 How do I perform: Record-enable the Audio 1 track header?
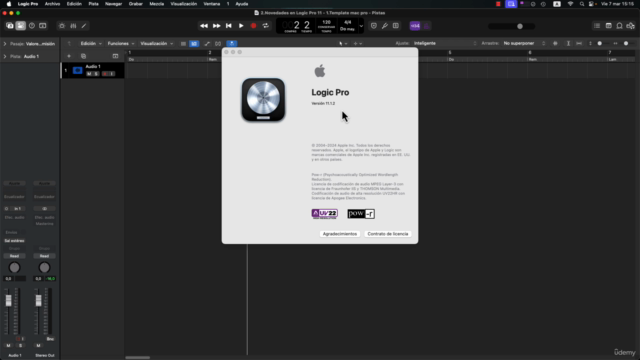point(105,74)
